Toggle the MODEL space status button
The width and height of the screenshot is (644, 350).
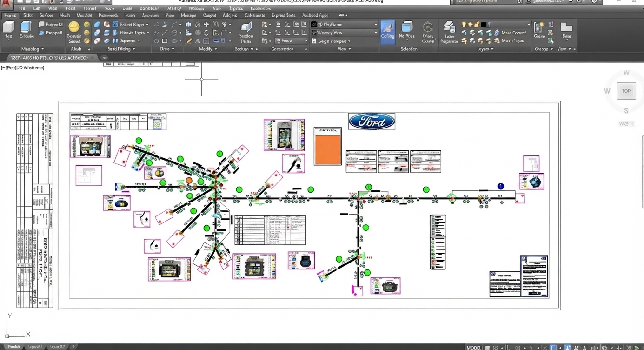(473, 347)
